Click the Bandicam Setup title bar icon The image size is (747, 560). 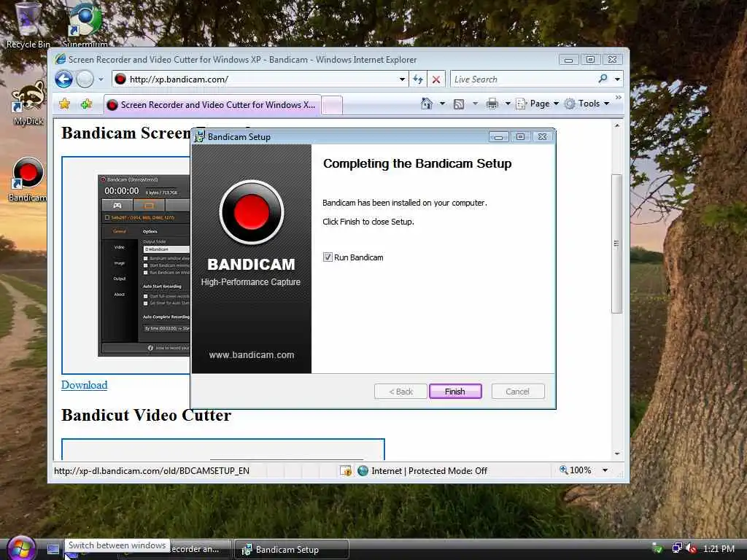tap(200, 136)
